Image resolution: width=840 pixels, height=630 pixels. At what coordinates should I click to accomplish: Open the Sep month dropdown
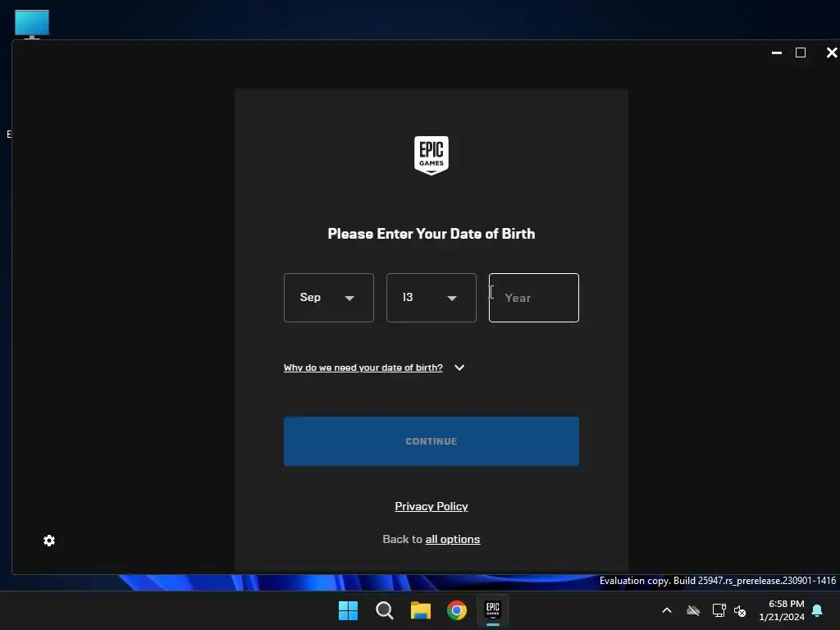(328, 297)
